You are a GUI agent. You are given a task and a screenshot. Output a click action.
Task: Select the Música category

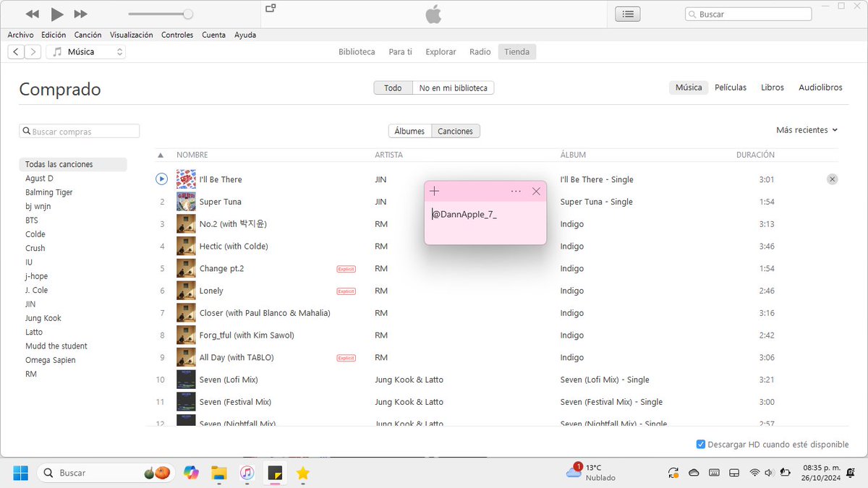coord(689,87)
